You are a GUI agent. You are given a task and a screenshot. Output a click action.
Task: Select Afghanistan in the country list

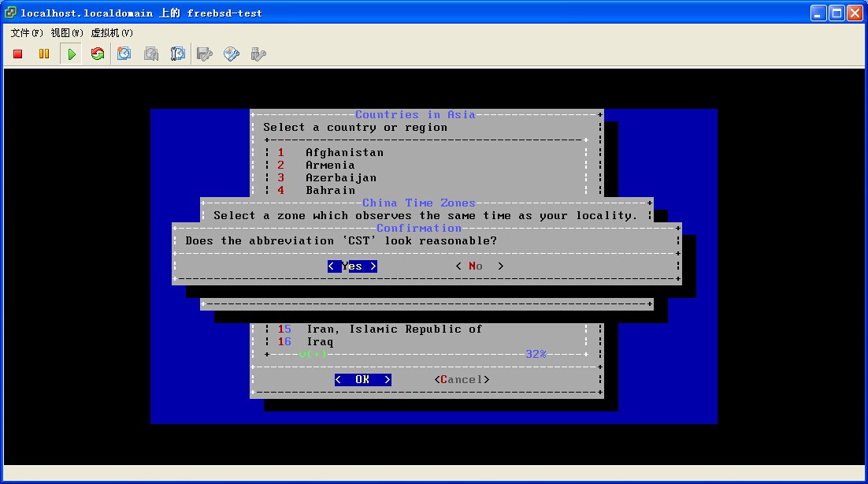pos(344,153)
